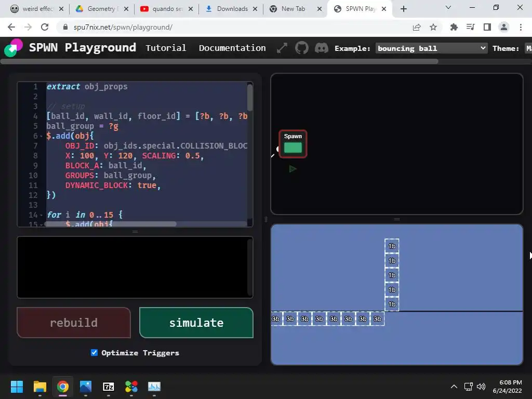The width and height of the screenshot is (532, 399).
Task: Show hidden system tray icons
Action: 454,387
